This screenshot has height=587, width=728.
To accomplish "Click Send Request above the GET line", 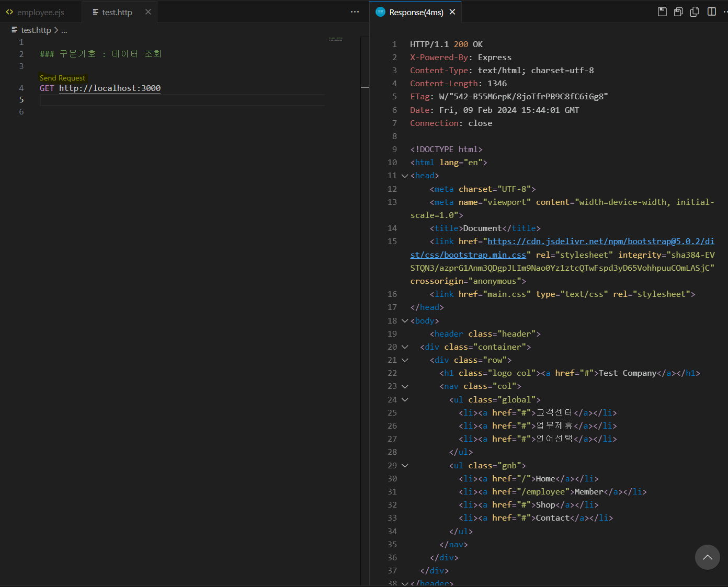I will (62, 78).
